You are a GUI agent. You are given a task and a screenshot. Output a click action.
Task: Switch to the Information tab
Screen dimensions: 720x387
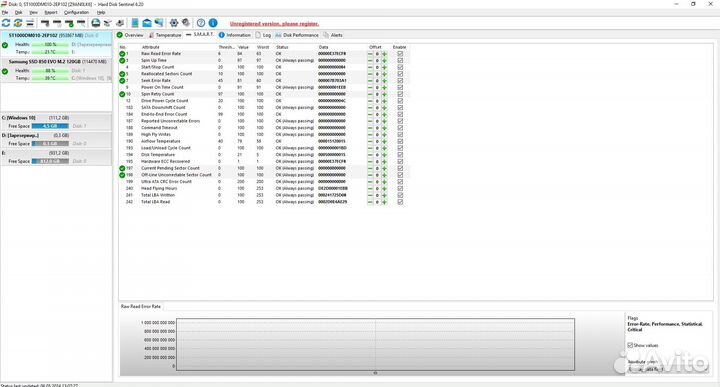pos(235,35)
